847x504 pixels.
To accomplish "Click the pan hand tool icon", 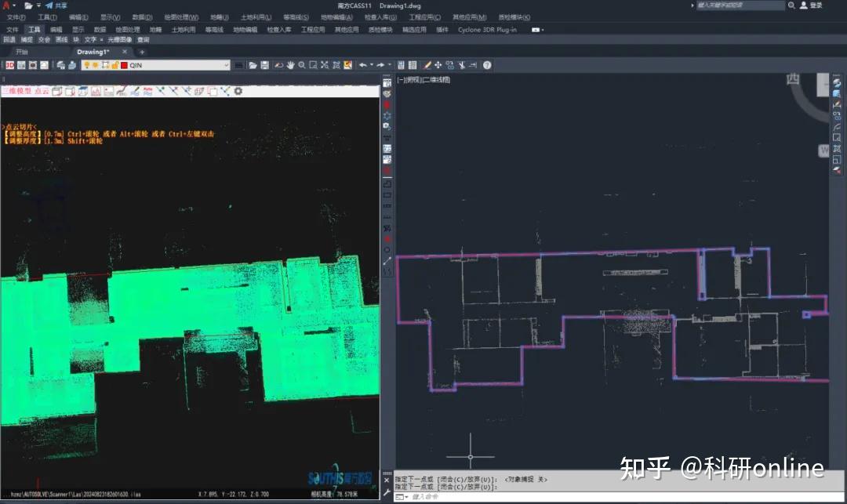I will 290,65.
